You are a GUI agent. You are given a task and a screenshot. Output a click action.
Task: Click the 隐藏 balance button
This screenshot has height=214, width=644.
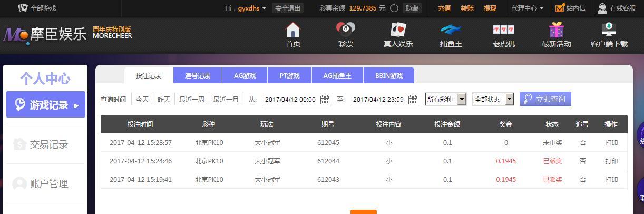pyautogui.click(x=412, y=8)
